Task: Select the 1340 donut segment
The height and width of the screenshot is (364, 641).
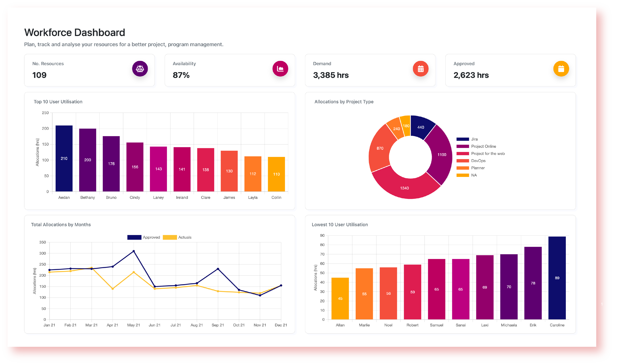Action: pyautogui.click(x=404, y=188)
